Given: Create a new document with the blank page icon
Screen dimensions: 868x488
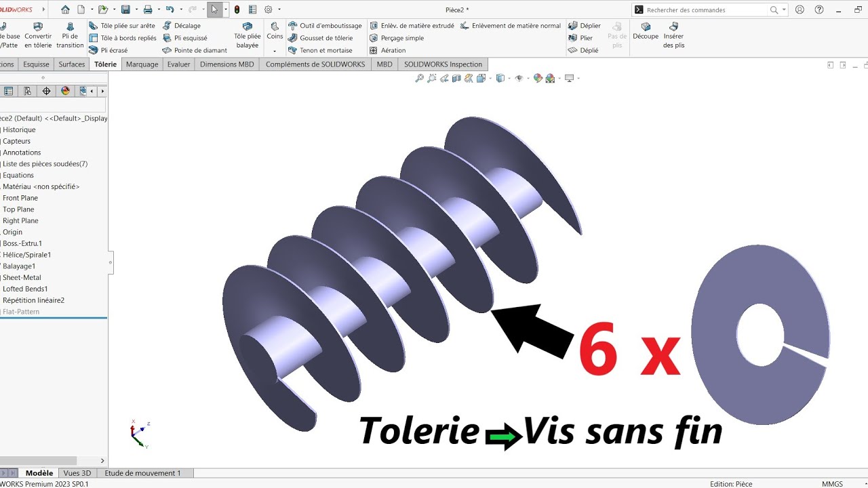Looking at the screenshot, I should pyautogui.click(x=81, y=9).
